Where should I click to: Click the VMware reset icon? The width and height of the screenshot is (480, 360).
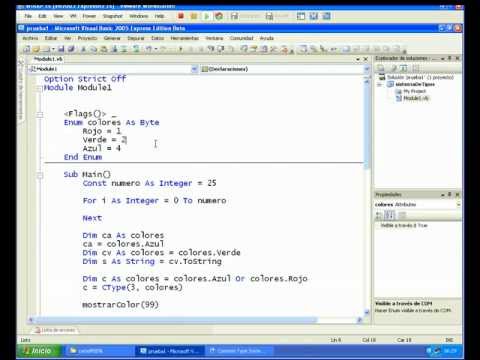click(x=219, y=16)
